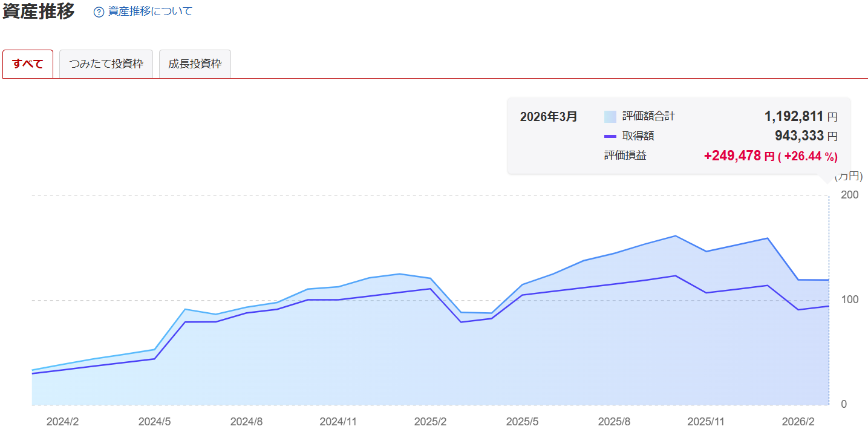Click the 1,192,811 円 valuation total
Screen dimensions: 868x432
[800, 116]
